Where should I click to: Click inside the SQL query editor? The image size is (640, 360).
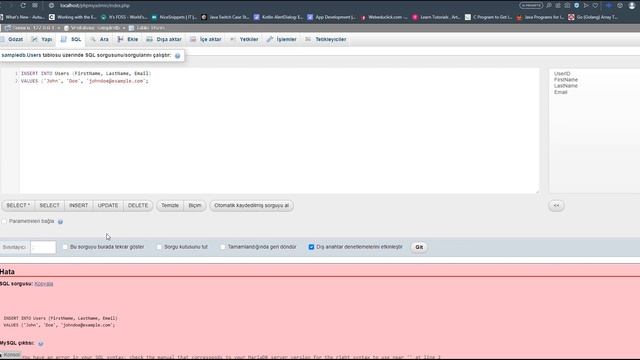click(x=279, y=131)
